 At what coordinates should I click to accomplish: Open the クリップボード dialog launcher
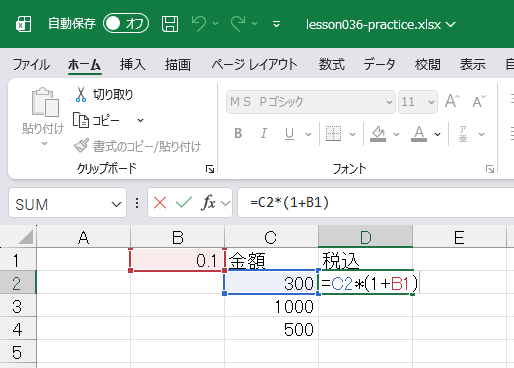point(210,169)
